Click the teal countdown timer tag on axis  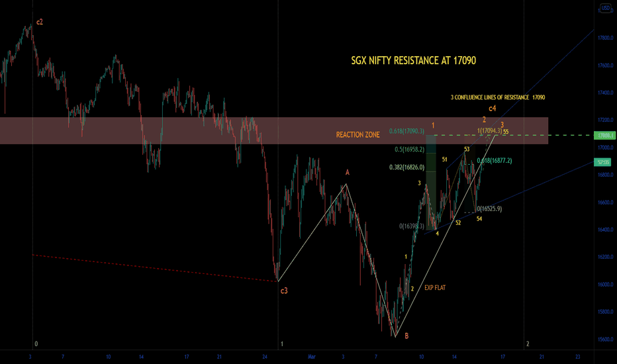[x=603, y=161]
